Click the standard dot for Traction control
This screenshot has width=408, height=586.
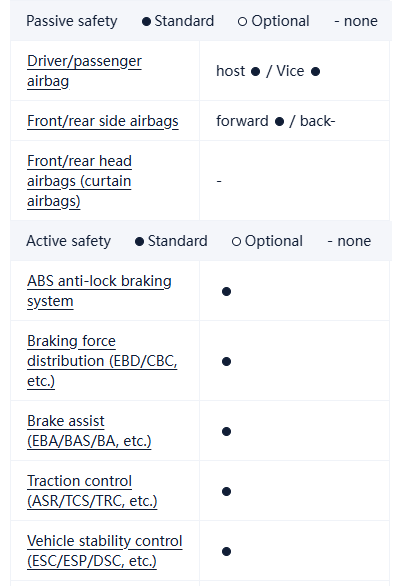coord(226,491)
